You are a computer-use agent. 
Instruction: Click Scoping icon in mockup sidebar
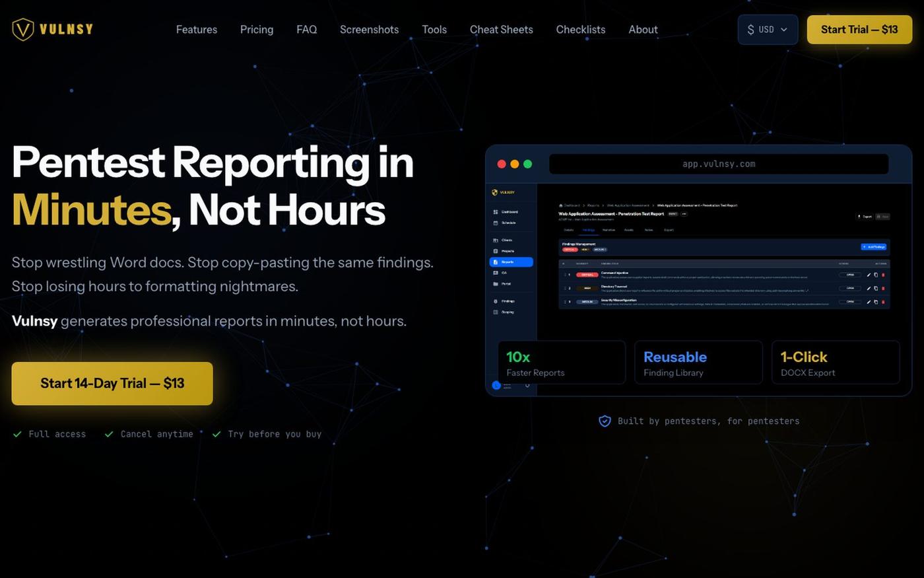tap(496, 312)
